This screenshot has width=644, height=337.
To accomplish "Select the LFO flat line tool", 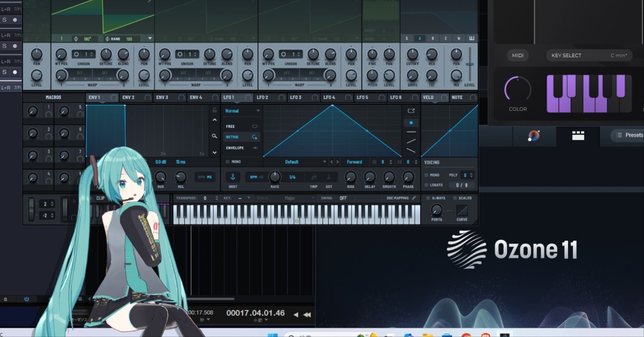I will 411,132.
